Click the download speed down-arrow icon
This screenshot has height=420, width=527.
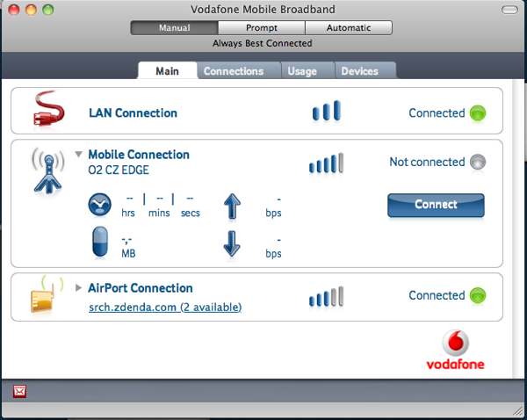[x=232, y=243]
